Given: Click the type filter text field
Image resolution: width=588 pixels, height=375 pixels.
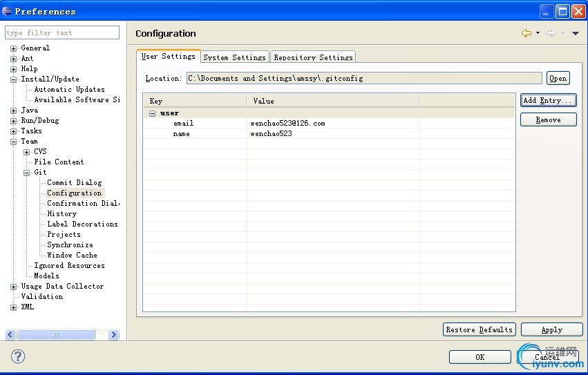Looking at the screenshot, I should [62, 32].
